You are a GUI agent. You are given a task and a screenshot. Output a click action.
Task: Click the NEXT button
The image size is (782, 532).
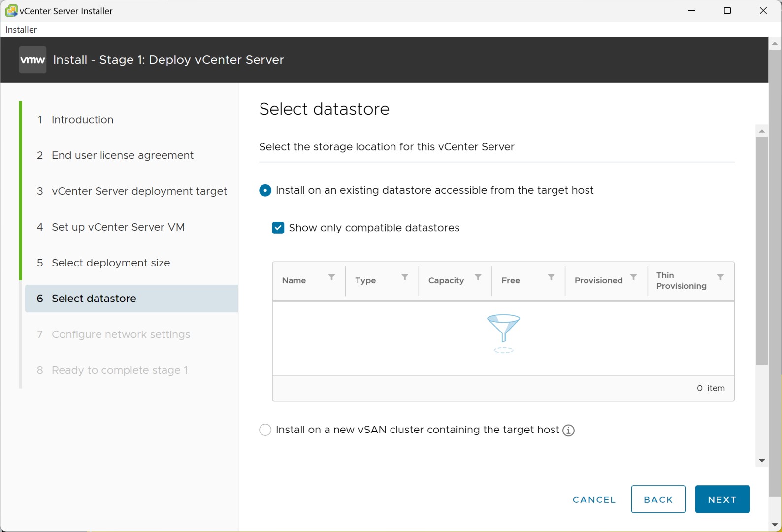722,499
